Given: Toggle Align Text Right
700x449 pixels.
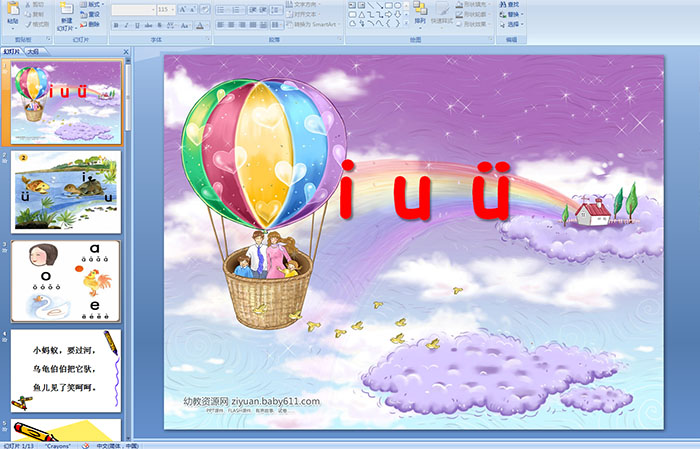Looking at the screenshot, I should coord(242,25).
